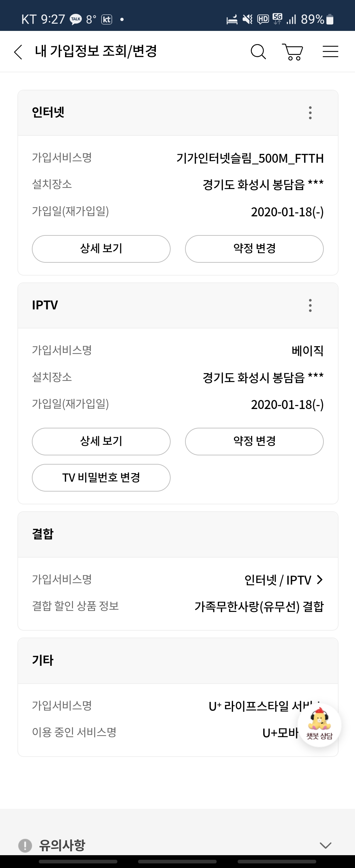Open the shopping cart icon
Screen dimensions: 355x868
coord(293,52)
